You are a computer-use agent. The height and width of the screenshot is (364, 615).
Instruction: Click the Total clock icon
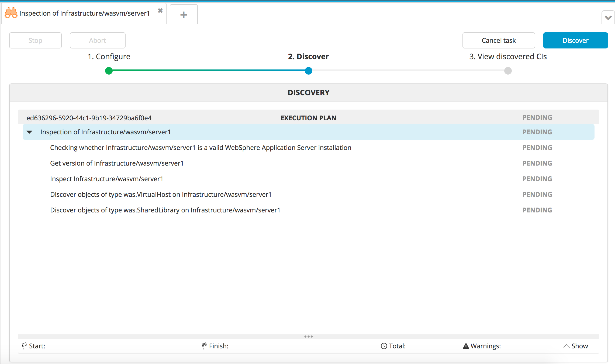pos(384,346)
